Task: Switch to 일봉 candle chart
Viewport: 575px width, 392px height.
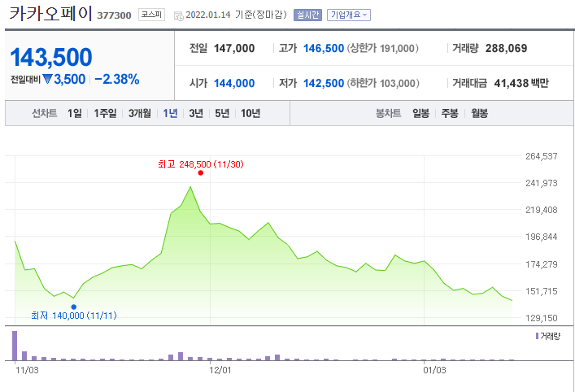Action: [x=420, y=113]
